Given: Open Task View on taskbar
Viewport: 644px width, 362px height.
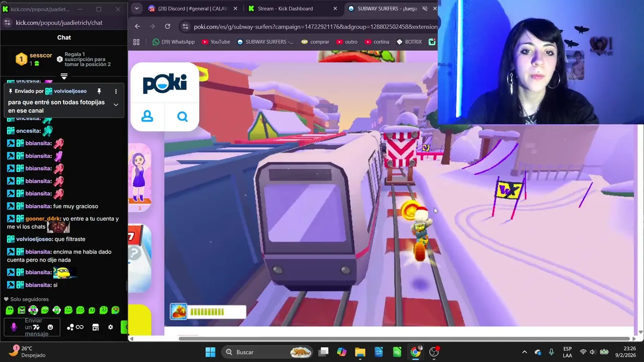Looking at the screenshot, I should pyautogui.click(x=323, y=352).
